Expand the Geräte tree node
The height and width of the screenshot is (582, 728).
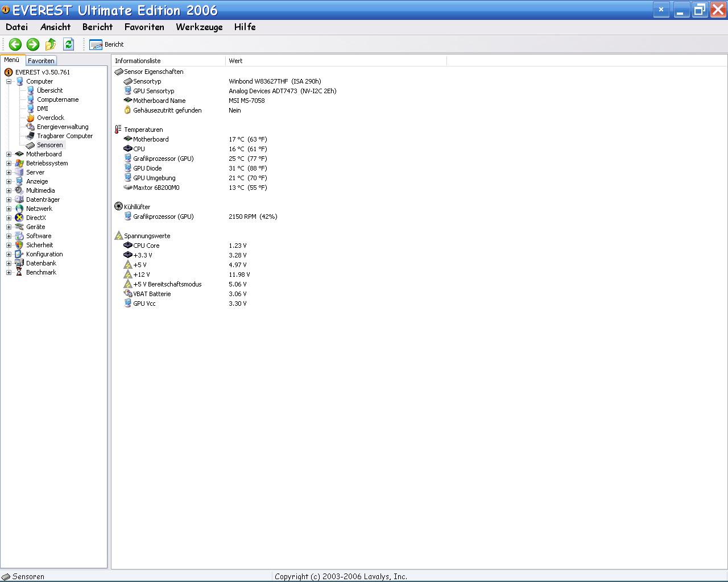tap(9, 227)
